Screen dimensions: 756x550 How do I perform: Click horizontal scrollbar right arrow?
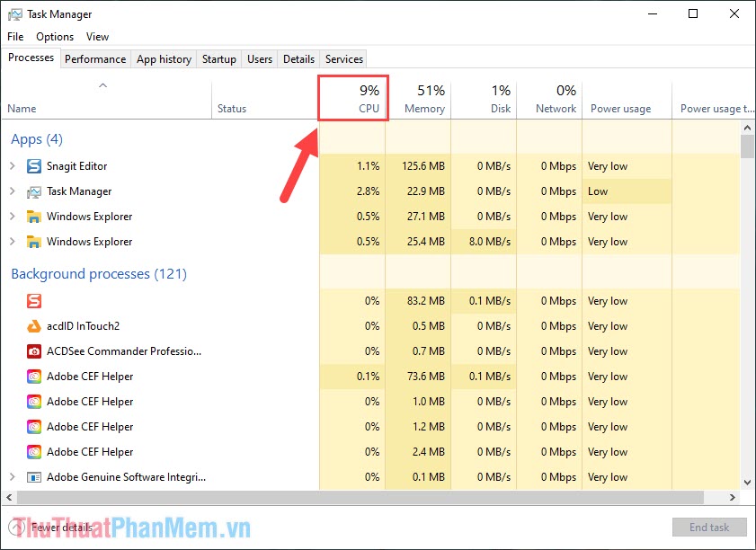(733, 497)
